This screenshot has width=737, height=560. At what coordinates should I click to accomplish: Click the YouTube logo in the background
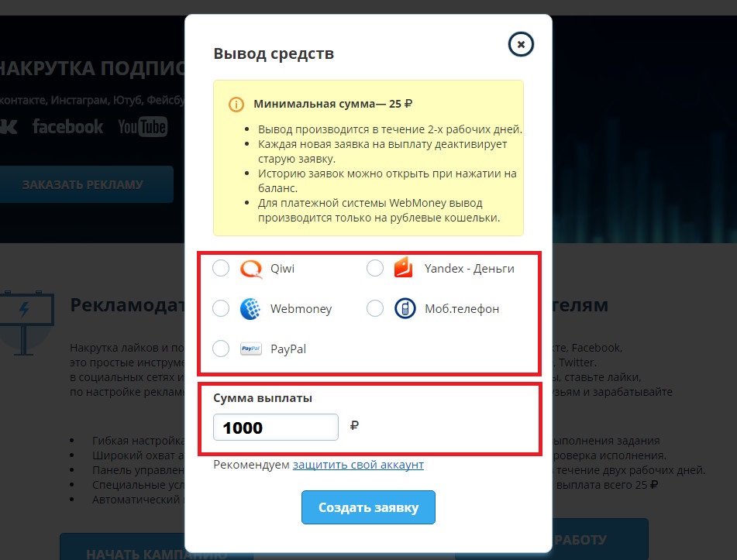click(143, 127)
